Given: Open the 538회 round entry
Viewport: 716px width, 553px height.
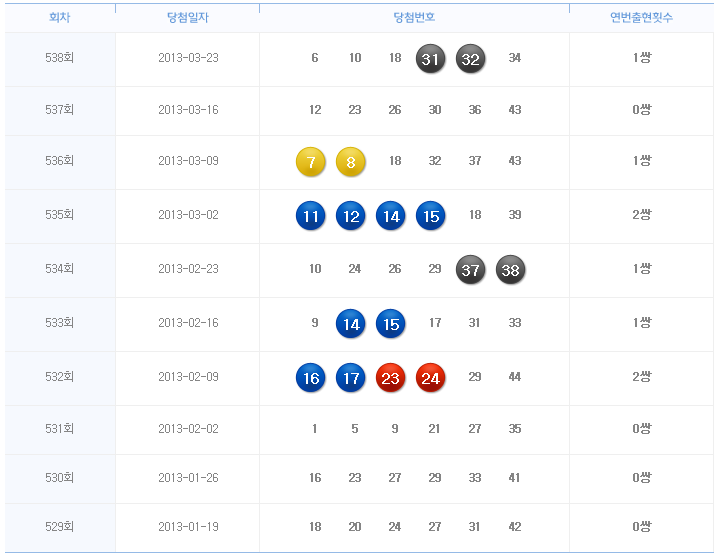Looking at the screenshot, I should click(60, 58).
